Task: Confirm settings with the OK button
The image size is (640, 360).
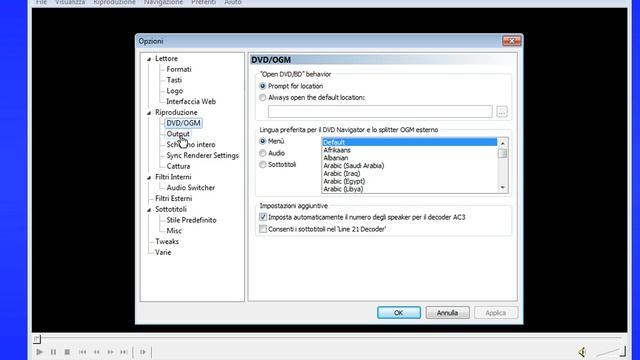Action: pos(399,313)
